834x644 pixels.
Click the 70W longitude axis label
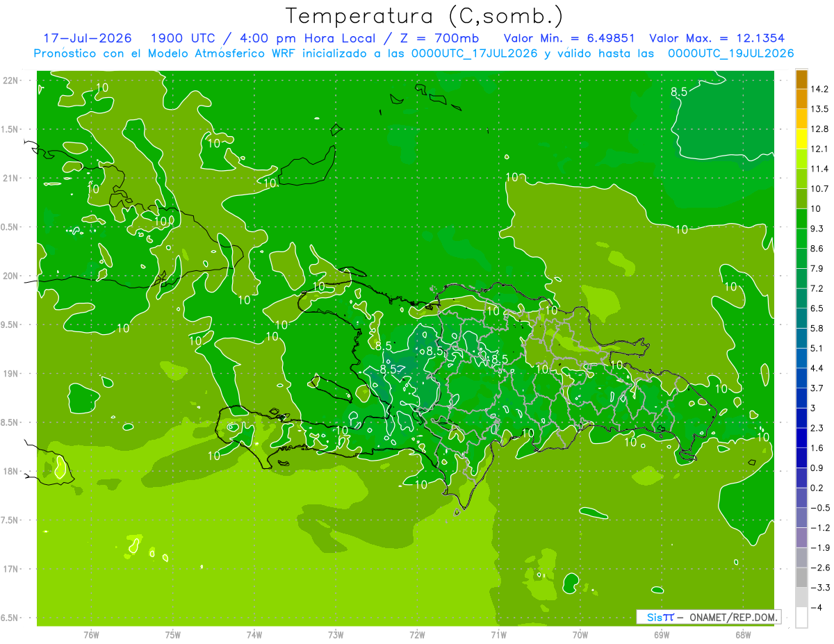point(580,634)
